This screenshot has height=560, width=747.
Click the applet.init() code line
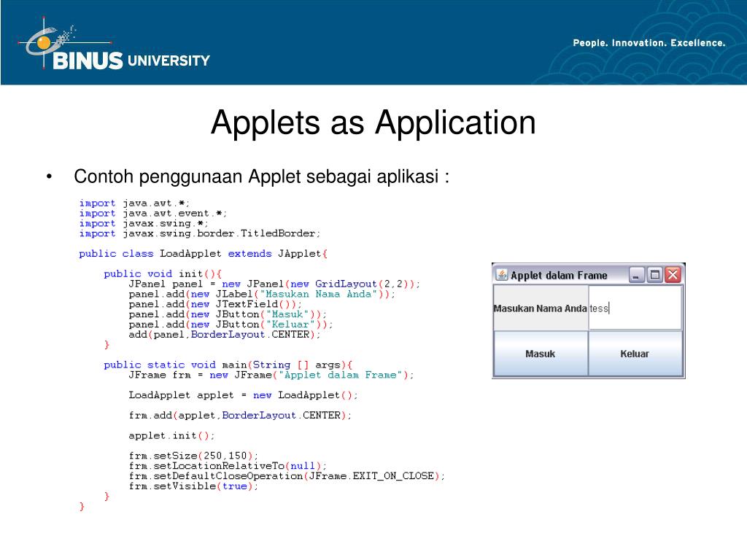point(171,436)
